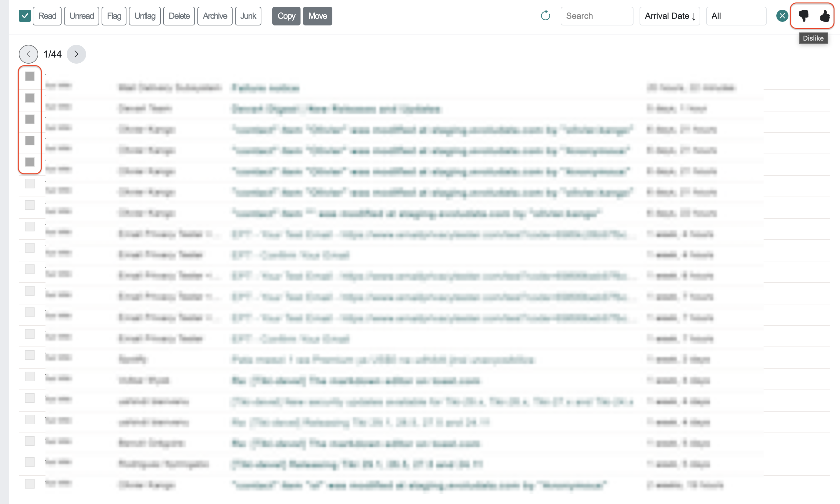The width and height of the screenshot is (840, 504).
Task: Click the thumbs-down Dislike icon
Action: tap(803, 16)
